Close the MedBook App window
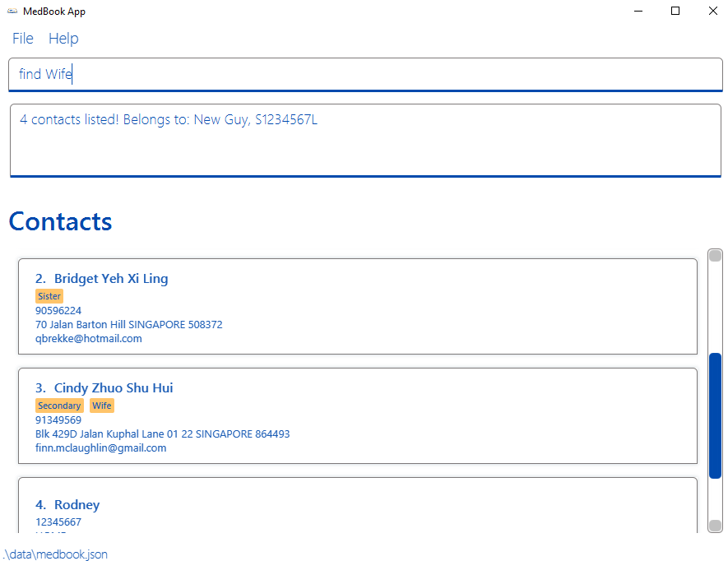 pos(713,12)
